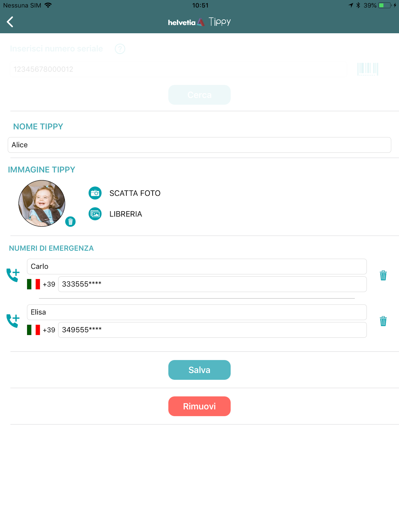Viewport: 399px width, 532px height.
Task: Select the Elisa contact name field
Action: pos(197,312)
